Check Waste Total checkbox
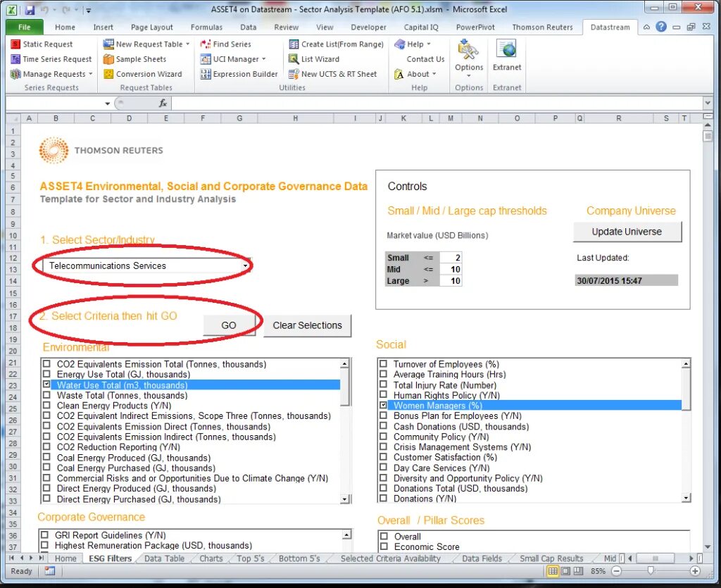Image resolution: width=721 pixels, height=588 pixels. 46,395
